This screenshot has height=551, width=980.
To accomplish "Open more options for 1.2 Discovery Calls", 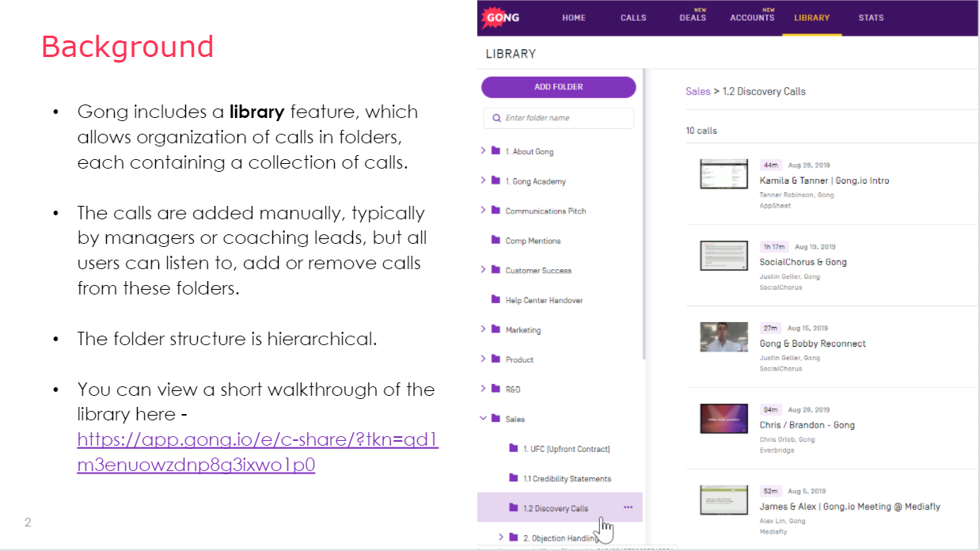I will click(x=629, y=507).
